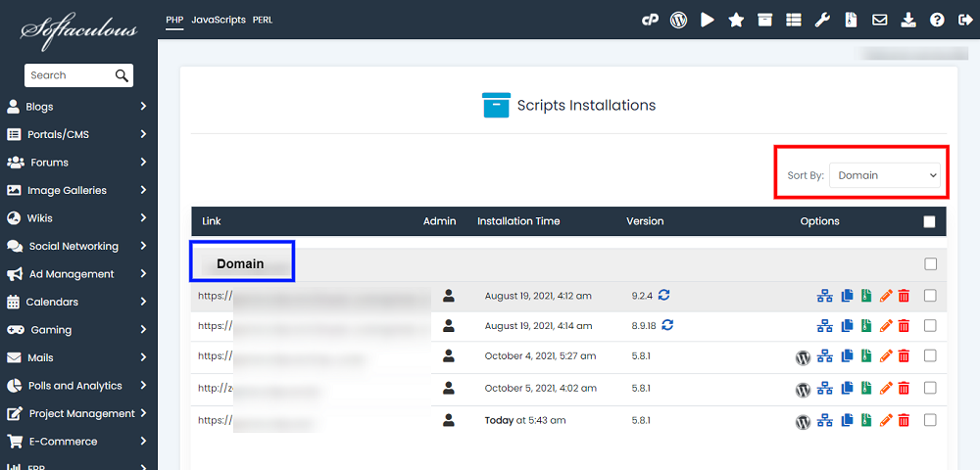The height and width of the screenshot is (470, 980).
Task: Click upgrade refresh icon next to version 9.2.4
Action: click(664, 295)
